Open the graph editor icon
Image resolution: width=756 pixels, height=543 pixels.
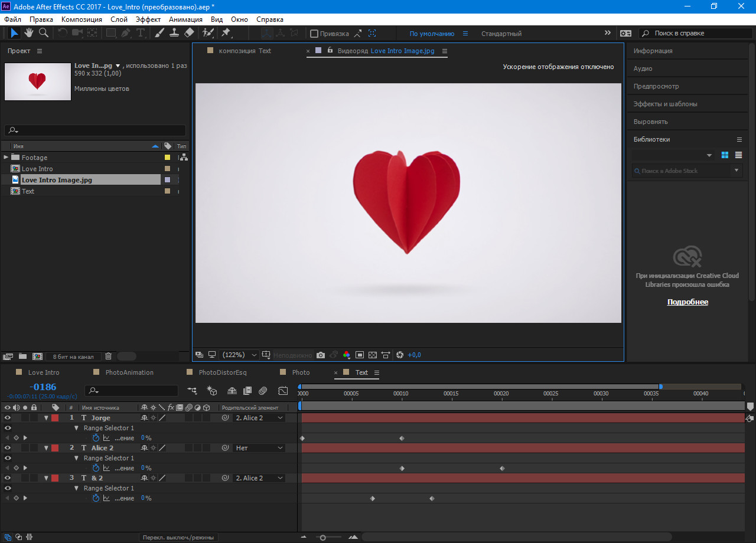[283, 390]
